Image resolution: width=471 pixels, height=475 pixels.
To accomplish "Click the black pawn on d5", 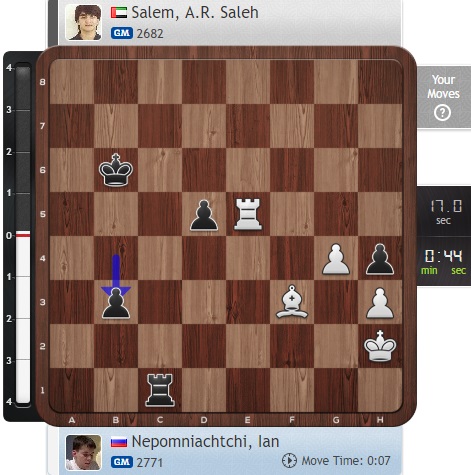I will 204,215.
